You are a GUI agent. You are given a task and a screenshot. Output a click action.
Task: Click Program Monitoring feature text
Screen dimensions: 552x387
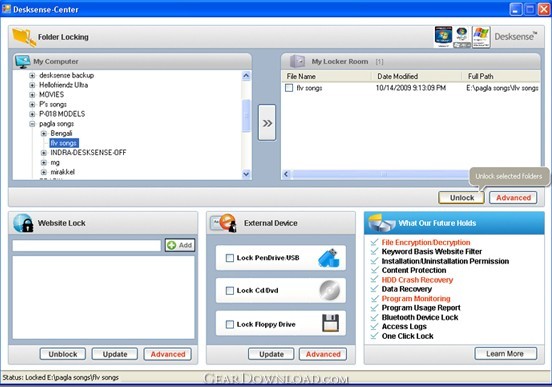pyautogui.click(x=416, y=299)
